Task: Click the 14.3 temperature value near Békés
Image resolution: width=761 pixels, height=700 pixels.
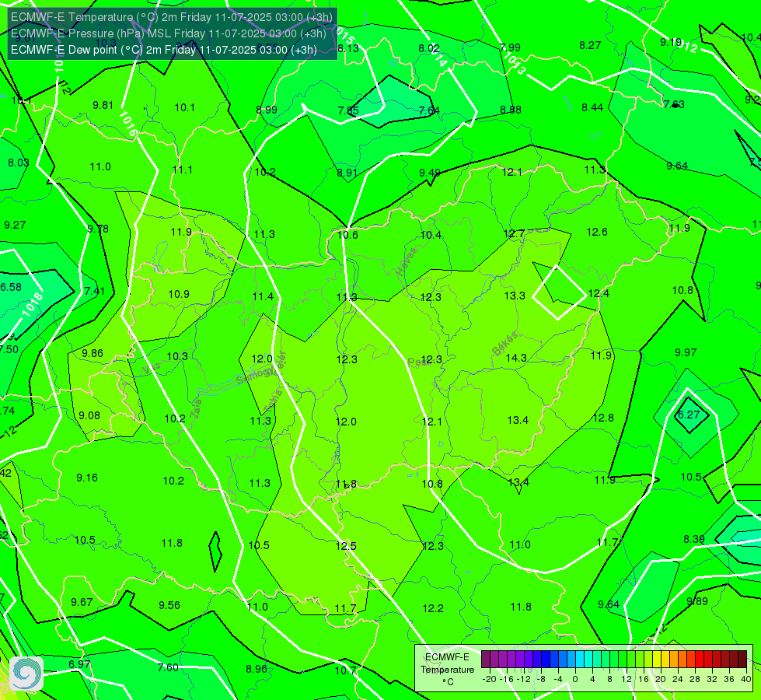Action: click(516, 358)
